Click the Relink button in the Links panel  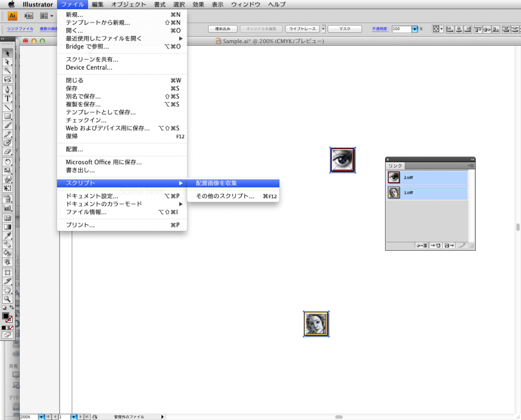[x=422, y=246]
